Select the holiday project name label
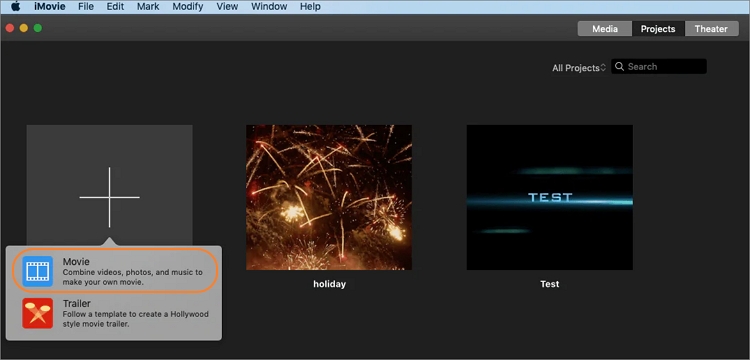Screen dimensions: 750x360 329,284
